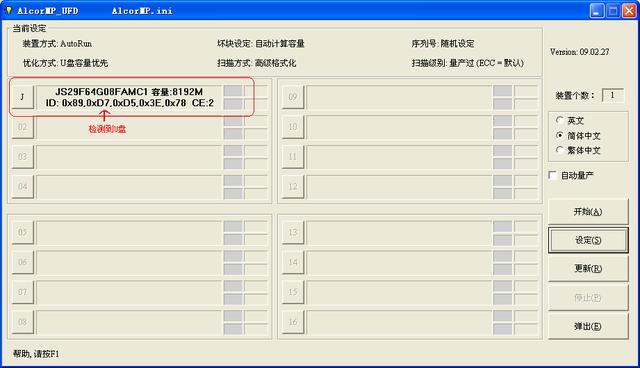Click the J drive slot button
Image resolution: width=640 pixels, height=368 pixels.
coord(22,97)
